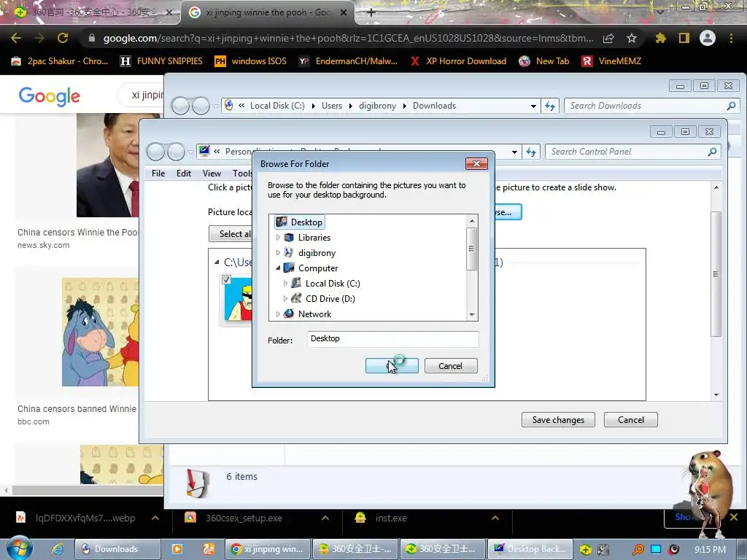
Task: Select CD Drive (D:) icon in tree
Action: (296, 298)
